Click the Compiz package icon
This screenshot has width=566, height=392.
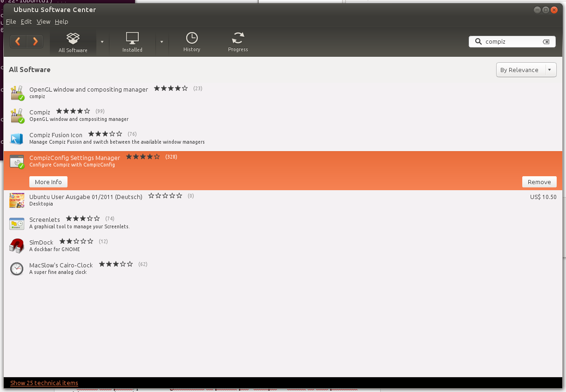tap(17, 116)
